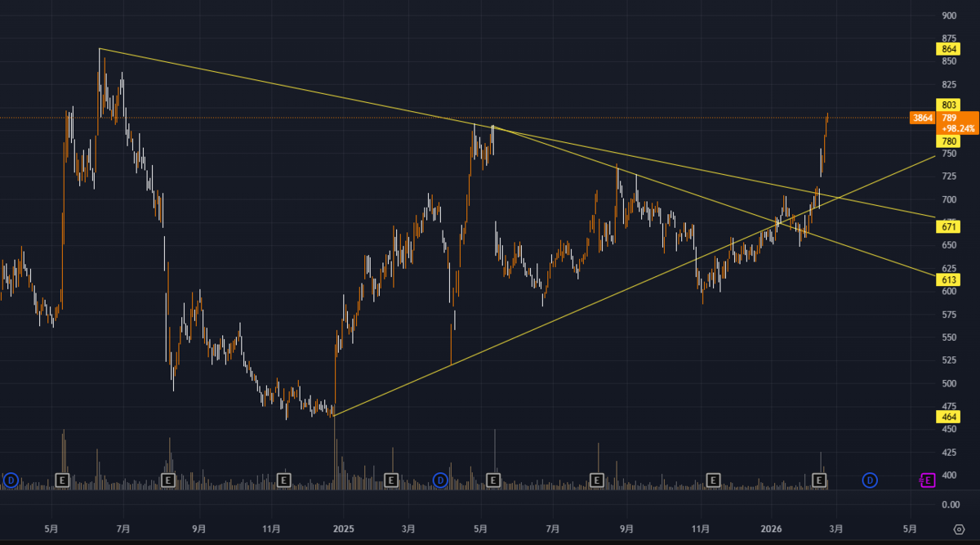Open earnings E marker just after 2024 11月
This screenshot has width=980, height=545.
(284, 480)
